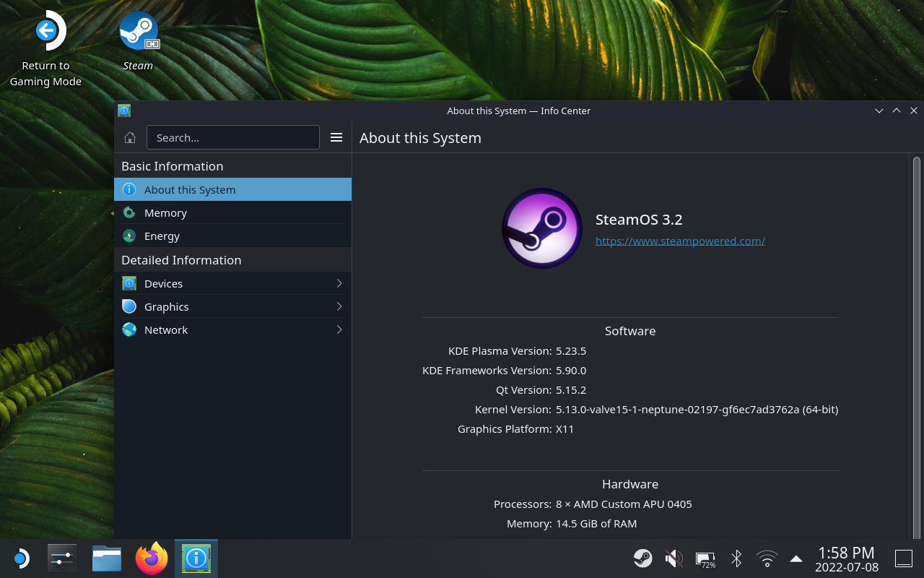This screenshot has width=924, height=578.
Task: Open the Steam system tray icon
Action: tap(642, 558)
